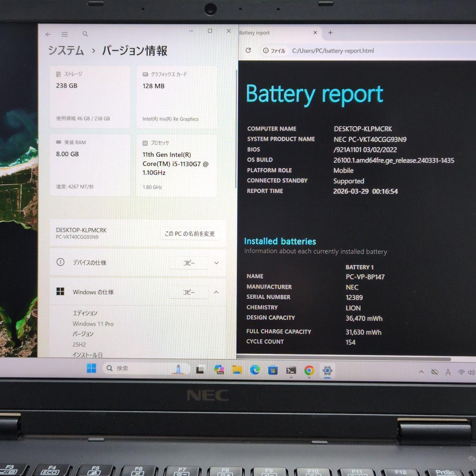Image resolution: width=476 pixels, height=476 pixels.
Task: Switch to Google Chrome in taskbar
Action: [309, 370]
